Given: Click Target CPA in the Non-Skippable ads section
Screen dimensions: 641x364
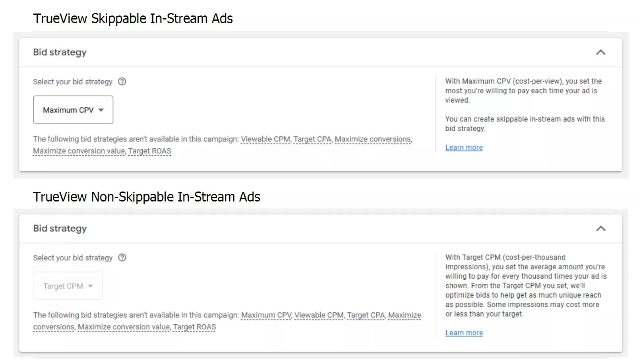Looking at the screenshot, I should 366,315.
